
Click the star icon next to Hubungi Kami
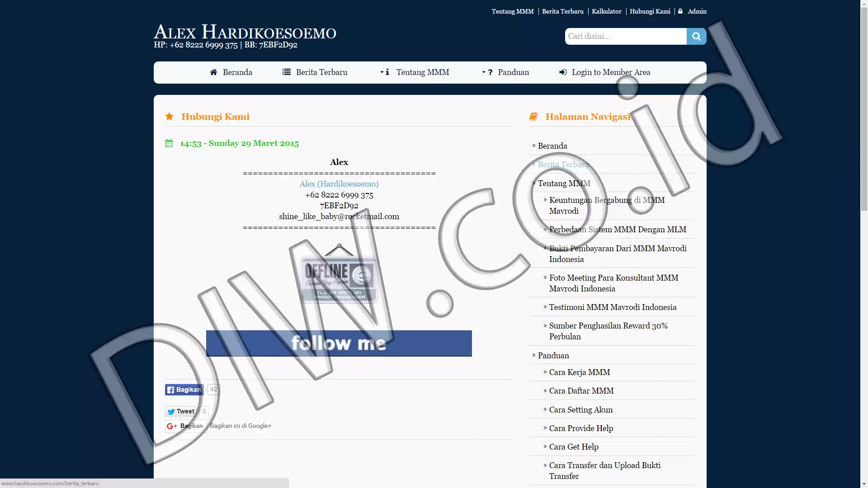coord(170,117)
